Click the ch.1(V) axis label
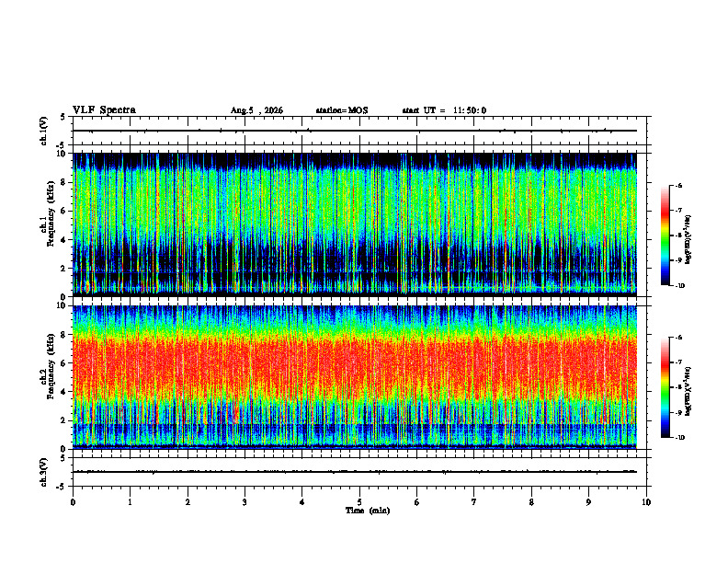 44,131
